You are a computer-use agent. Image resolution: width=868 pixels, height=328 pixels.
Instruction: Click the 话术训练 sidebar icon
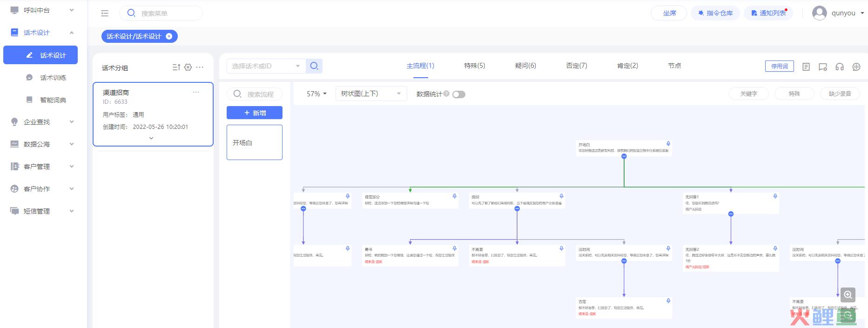[29, 78]
